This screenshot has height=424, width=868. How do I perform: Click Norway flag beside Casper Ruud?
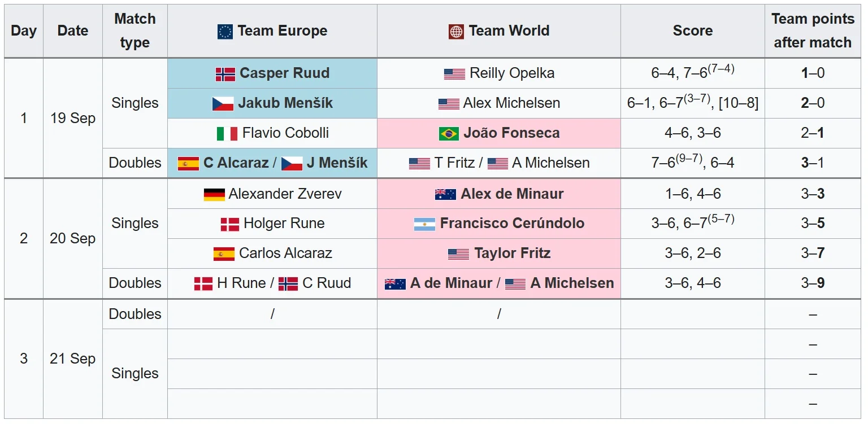[x=225, y=74]
